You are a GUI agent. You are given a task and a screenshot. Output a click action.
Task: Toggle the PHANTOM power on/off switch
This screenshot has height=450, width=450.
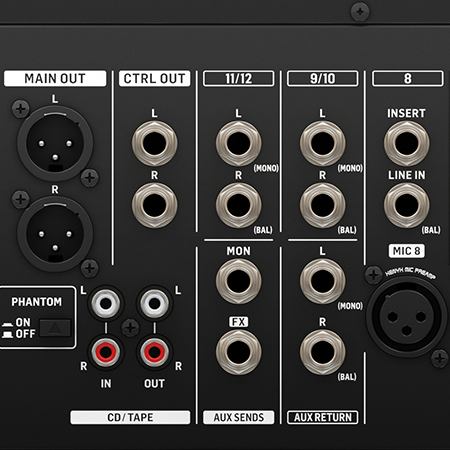[x=55, y=328]
